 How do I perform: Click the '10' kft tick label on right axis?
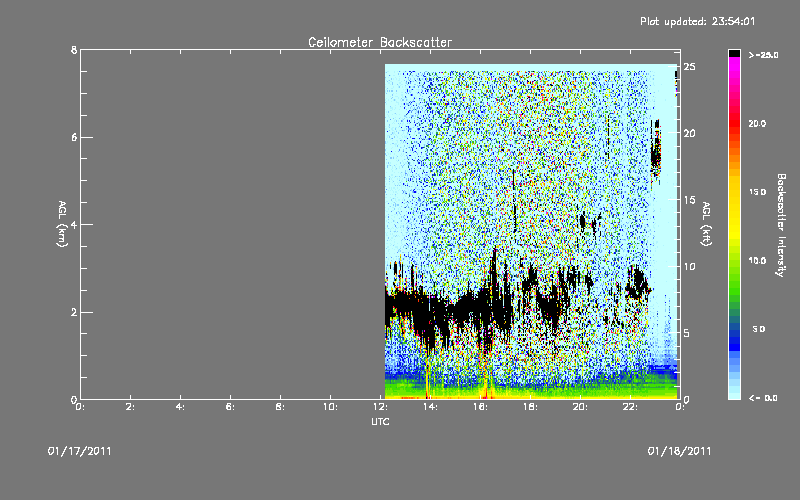point(689,266)
